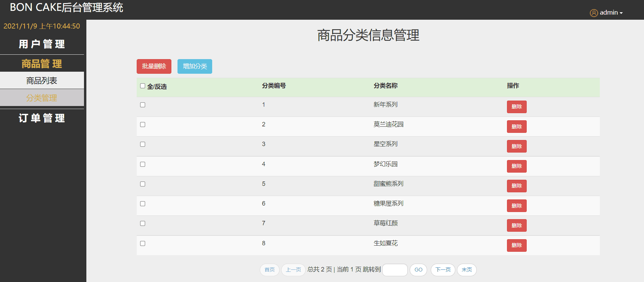Viewport: 644px width, 282px height.
Task: Click the 星空系列 category name
Action: [386, 144]
